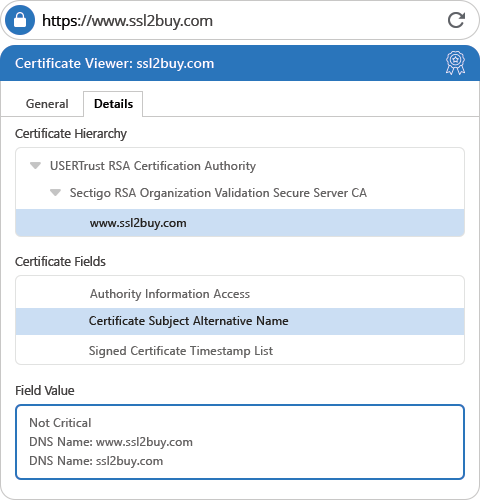Select the Details tab
Viewport: 480px width, 500px height.
pos(113,104)
